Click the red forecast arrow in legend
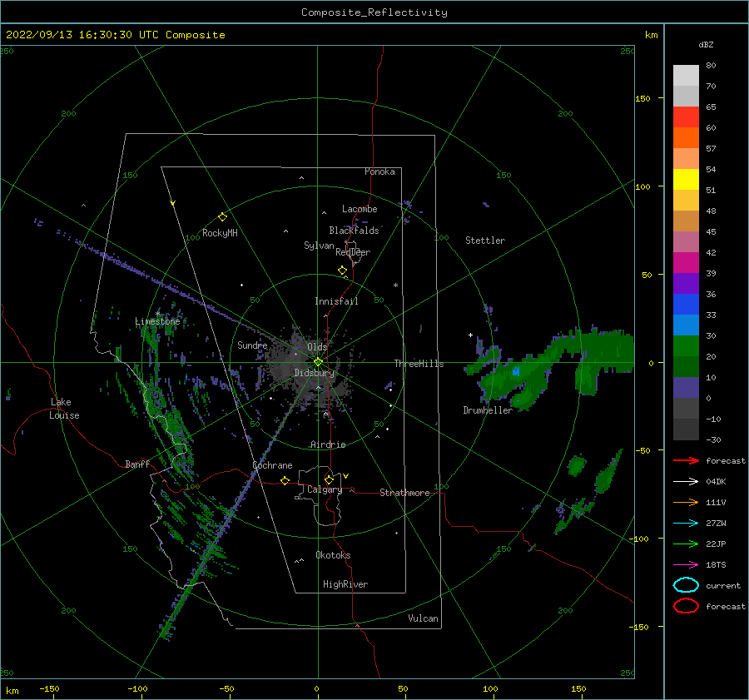 point(686,460)
